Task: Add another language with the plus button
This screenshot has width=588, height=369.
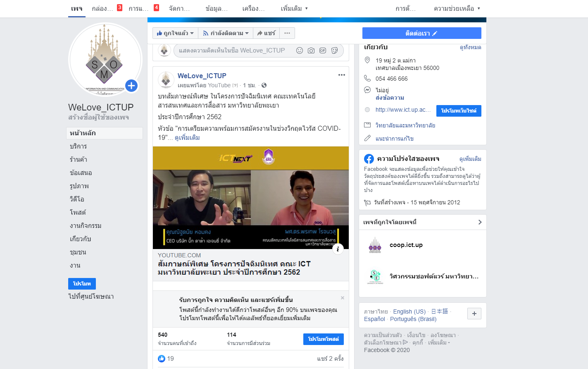Action: pos(474,314)
